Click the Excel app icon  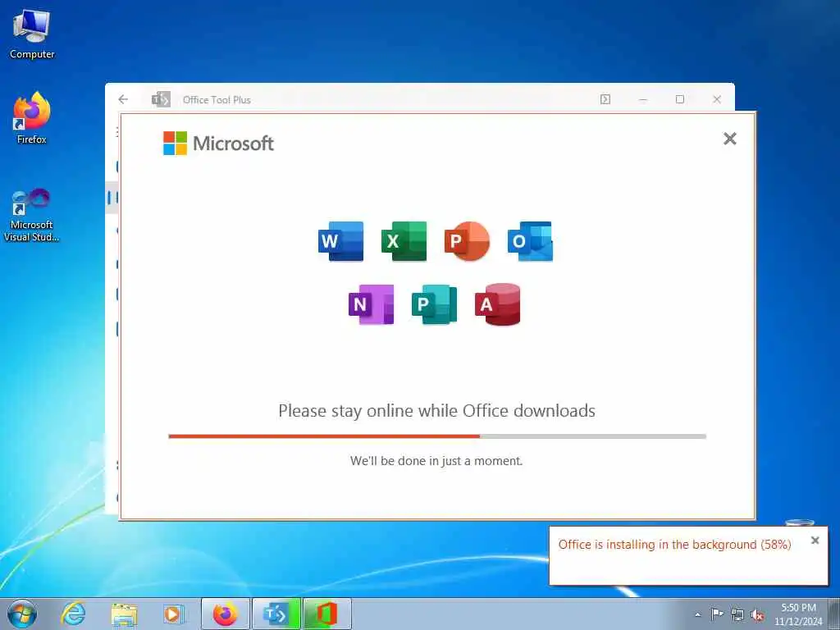click(x=404, y=241)
